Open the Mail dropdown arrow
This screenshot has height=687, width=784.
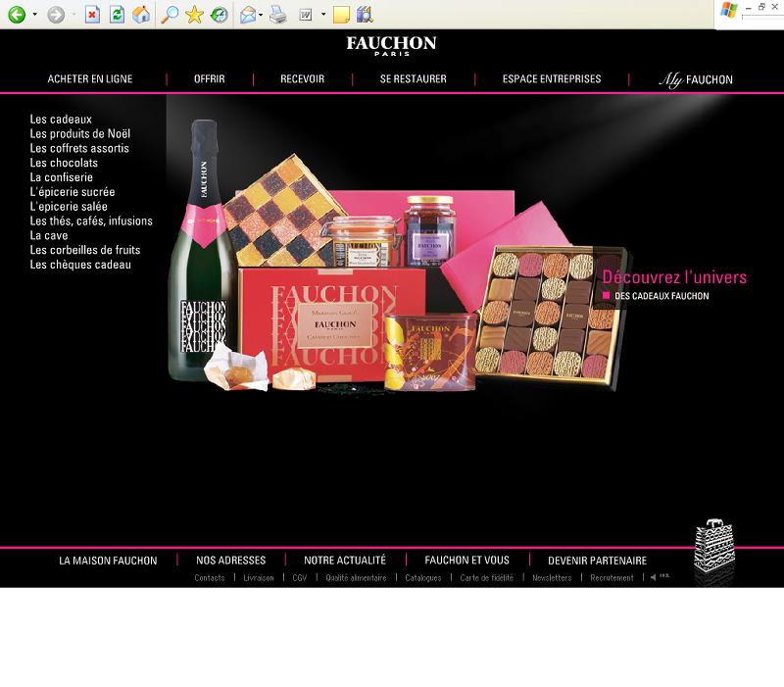261,15
